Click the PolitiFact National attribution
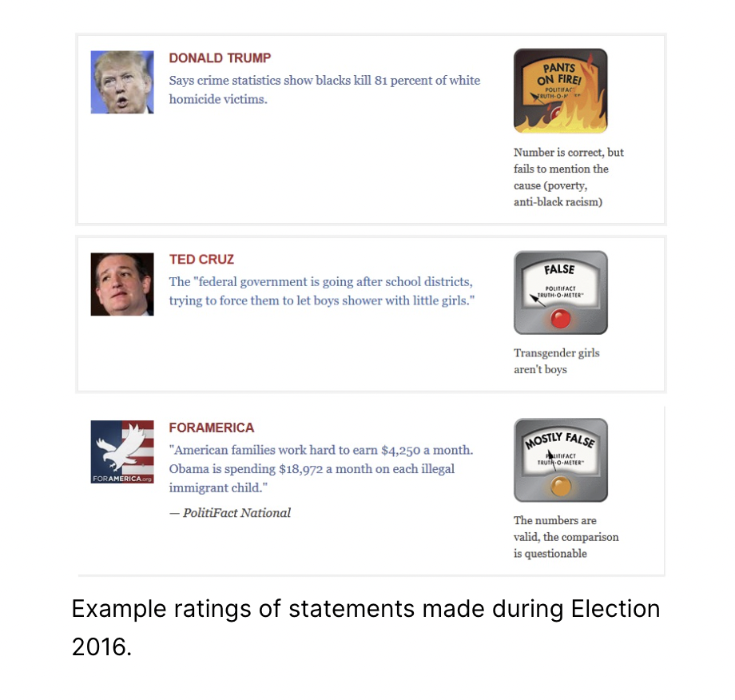Viewport: 735px width, 700px height. tap(230, 513)
